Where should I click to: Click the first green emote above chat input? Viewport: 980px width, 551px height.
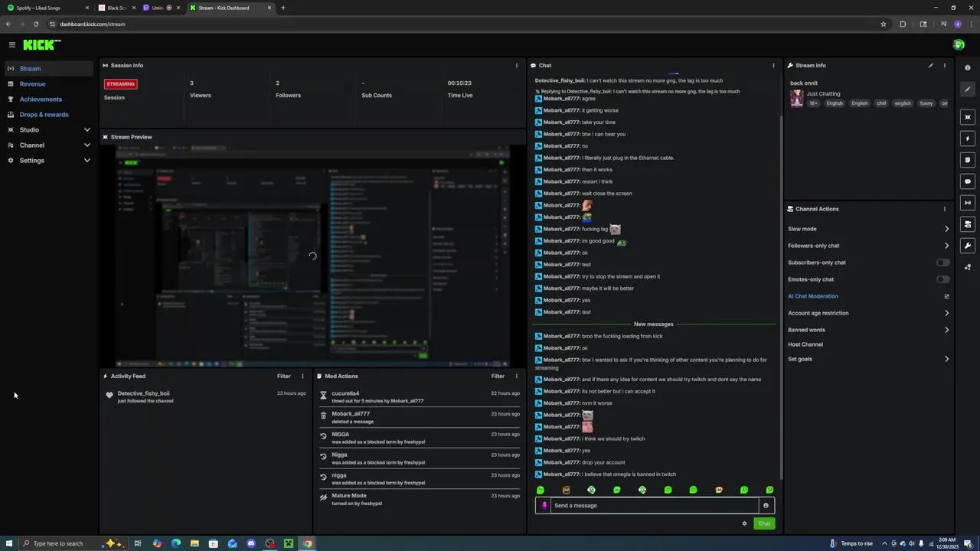[541, 490]
